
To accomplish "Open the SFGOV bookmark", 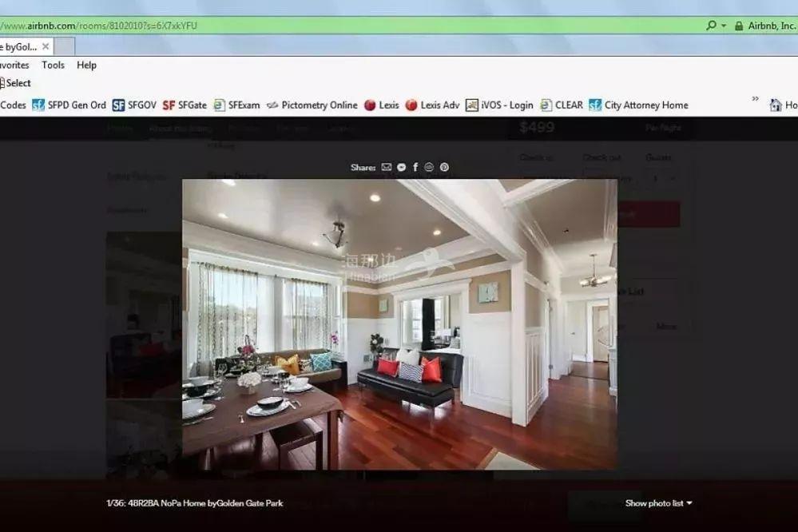I will pos(134,105).
